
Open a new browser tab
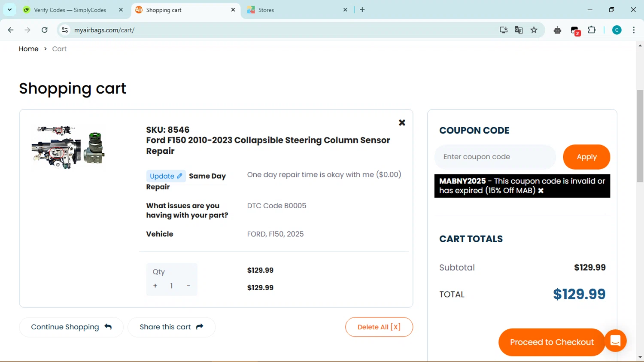pyautogui.click(x=362, y=9)
